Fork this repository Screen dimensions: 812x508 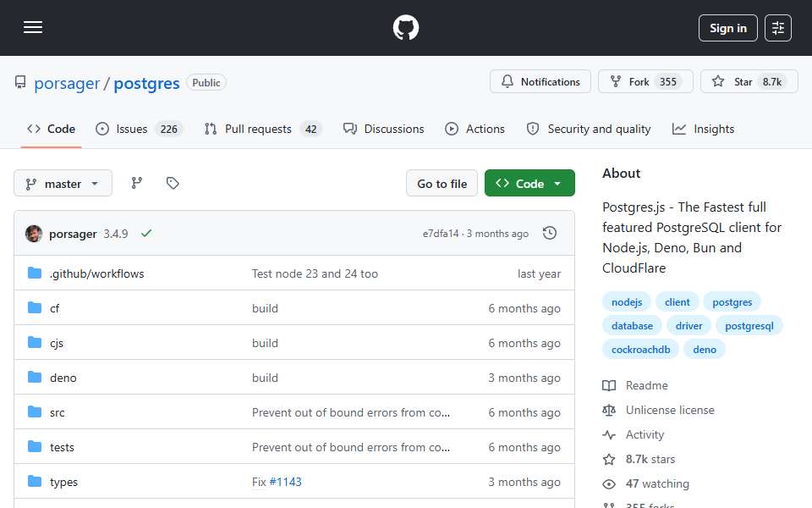click(x=645, y=82)
